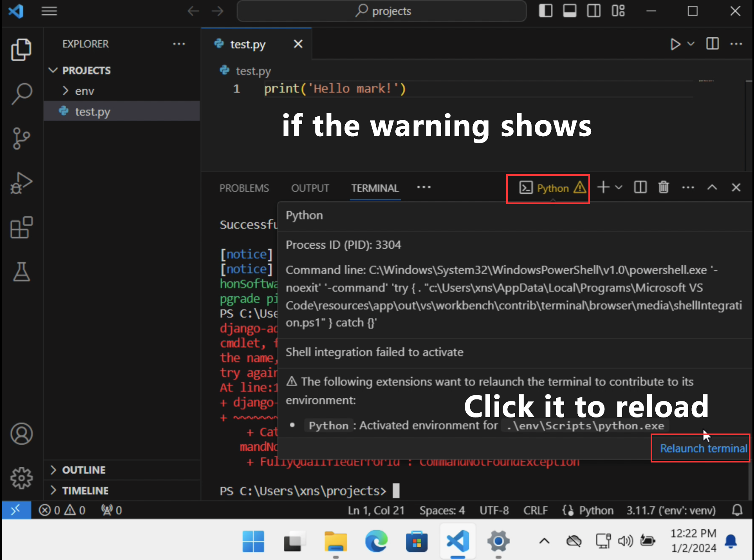Click line 1 code in editor
Screen dimensions: 754x560
335,89
